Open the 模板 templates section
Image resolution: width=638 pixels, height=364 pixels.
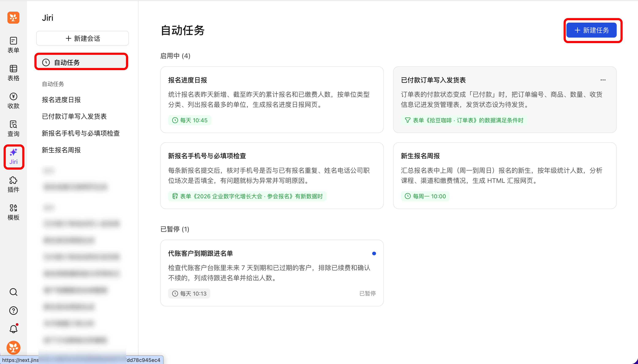(14, 212)
